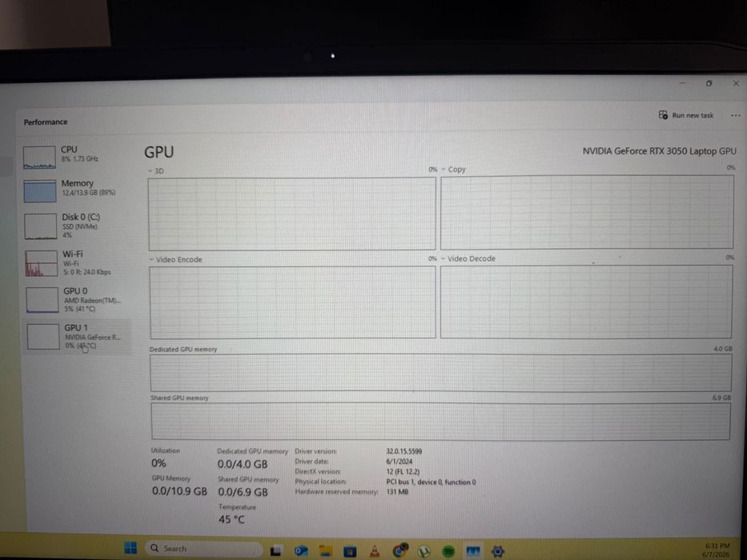Click the Video Decode usage graph
Screen dimensions: 747x560
586,302
